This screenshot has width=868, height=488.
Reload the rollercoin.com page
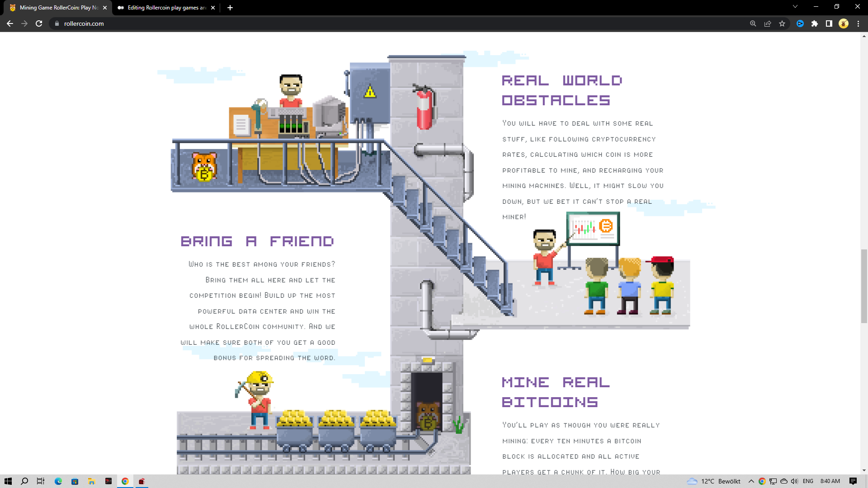(x=39, y=23)
